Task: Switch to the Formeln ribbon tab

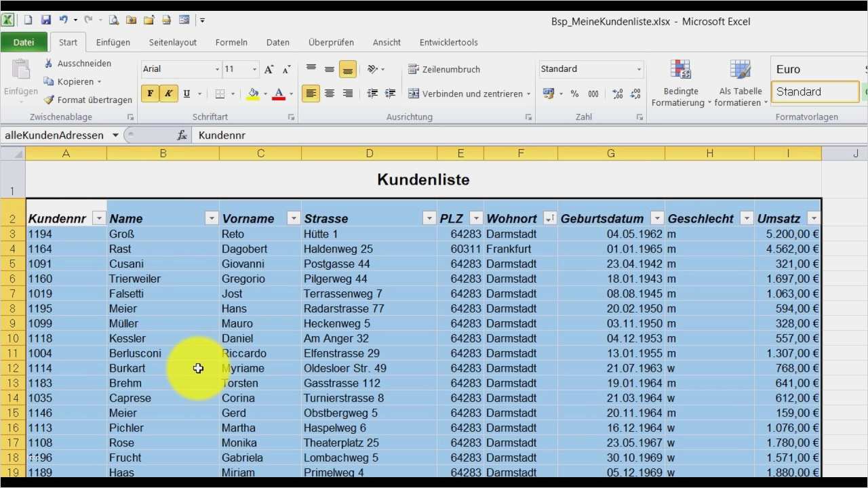Action: point(231,42)
